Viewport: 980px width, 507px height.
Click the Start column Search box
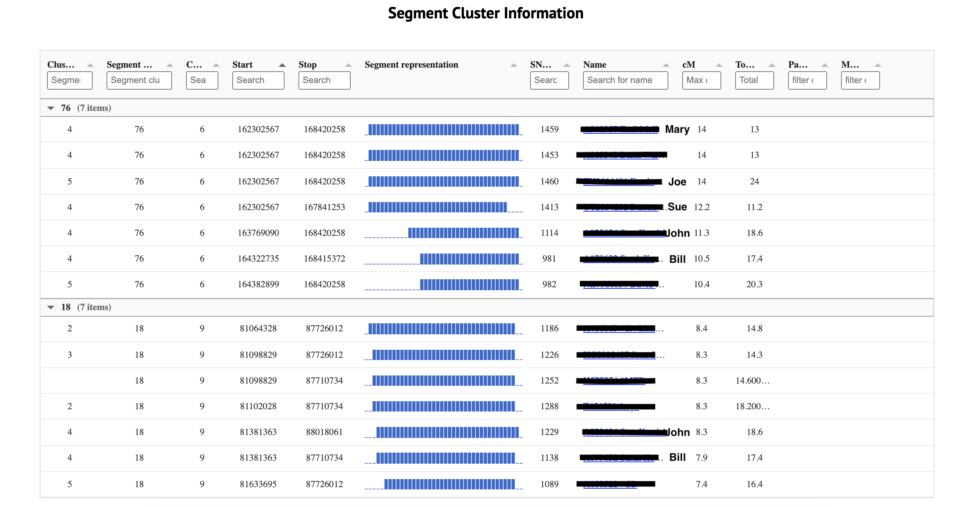[258, 80]
